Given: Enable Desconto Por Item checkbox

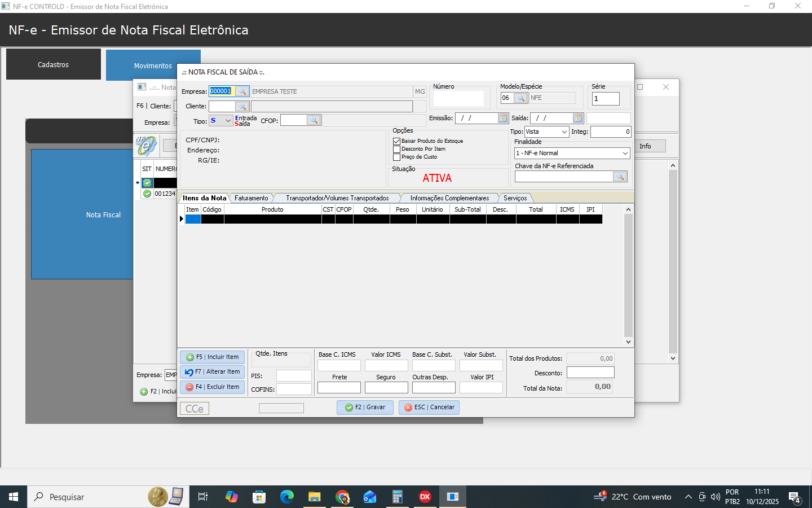Looking at the screenshot, I should (x=397, y=149).
